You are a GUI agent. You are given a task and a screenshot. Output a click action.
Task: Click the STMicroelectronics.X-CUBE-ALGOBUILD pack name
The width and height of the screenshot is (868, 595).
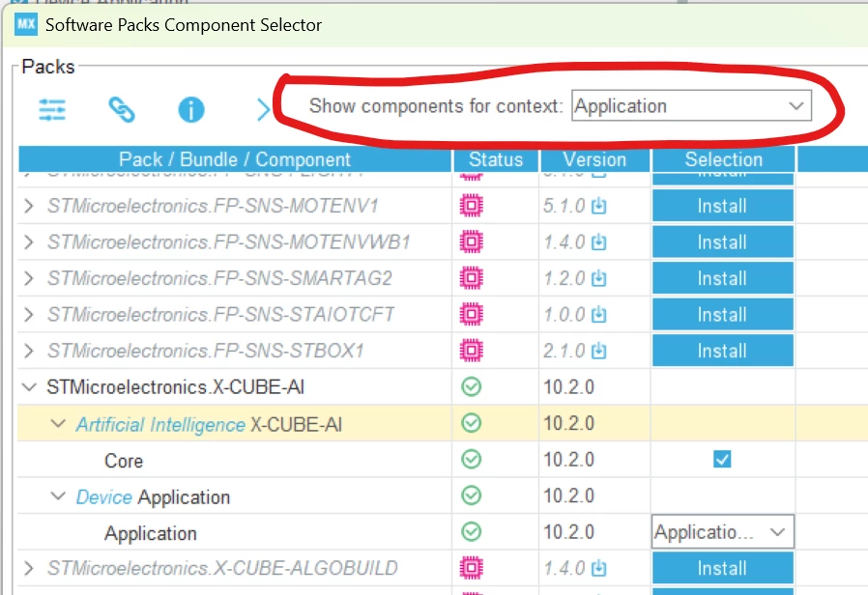pos(222,568)
